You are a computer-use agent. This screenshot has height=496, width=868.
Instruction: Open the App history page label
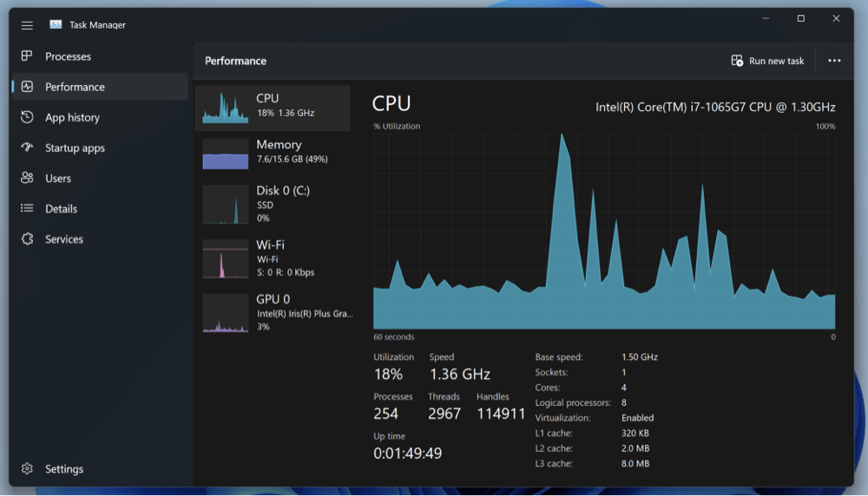tap(72, 118)
